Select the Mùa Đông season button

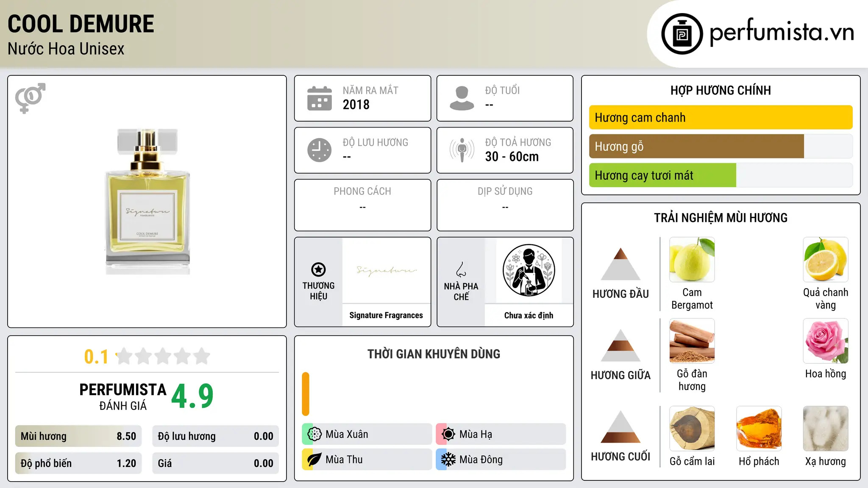click(x=501, y=460)
